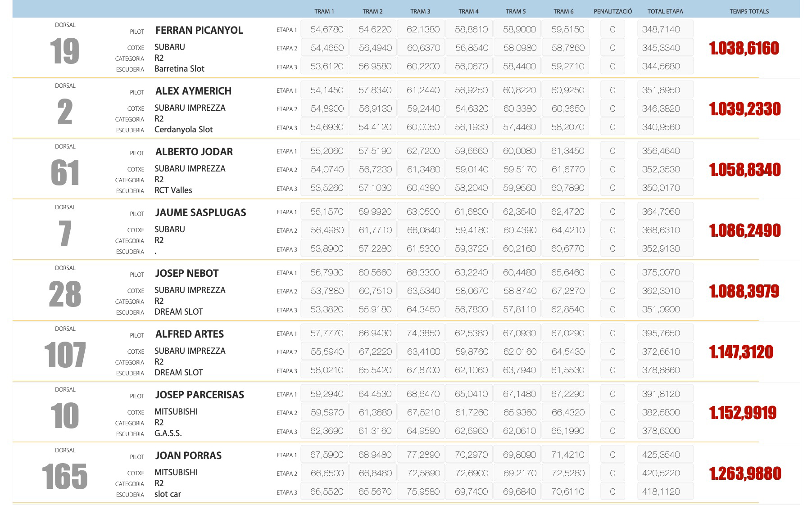The image size is (812, 505).
Task: Click Jaume Sasplugas Etapa 2 penalty field
Action: click(x=612, y=230)
